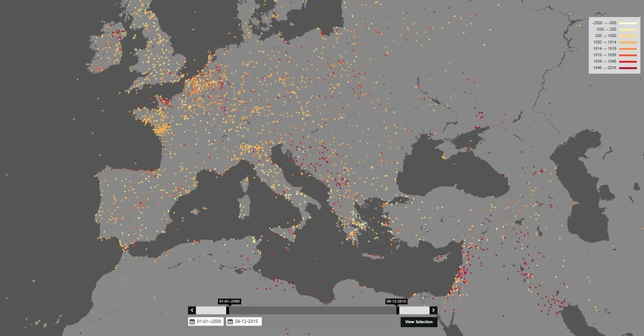Select the 1919 → 1939 legend swatch

coord(628,55)
